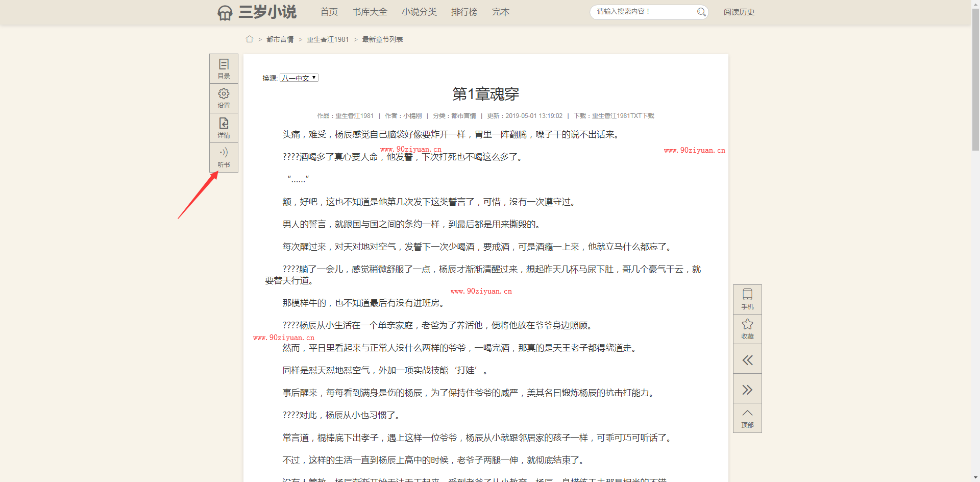Go to next chapter double-right arrow
The image size is (980, 482).
click(x=747, y=390)
